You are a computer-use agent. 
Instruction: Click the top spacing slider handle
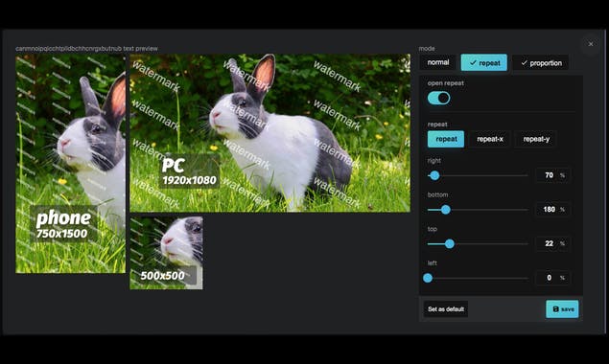point(450,244)
